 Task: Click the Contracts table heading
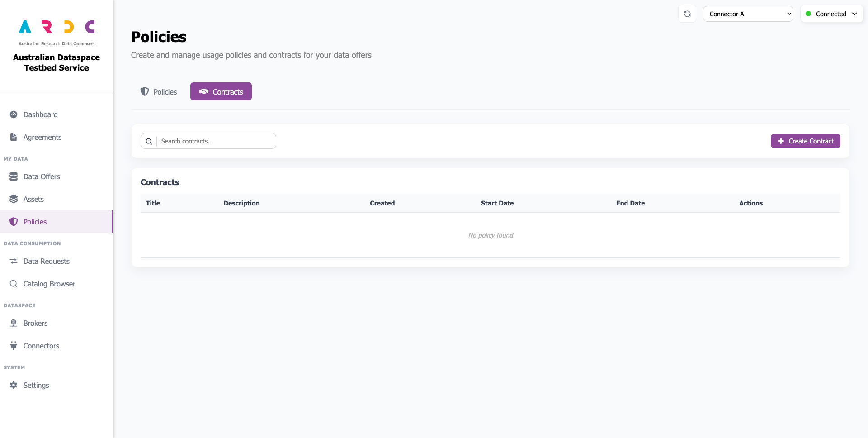(160, 182)
